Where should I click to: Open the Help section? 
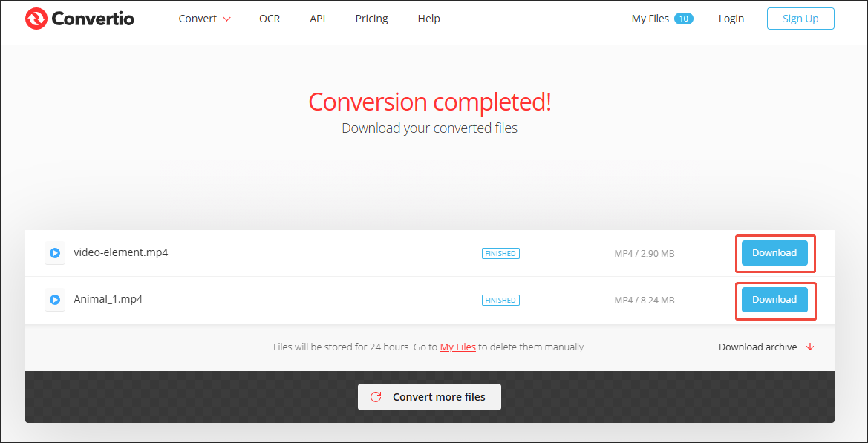428,19
